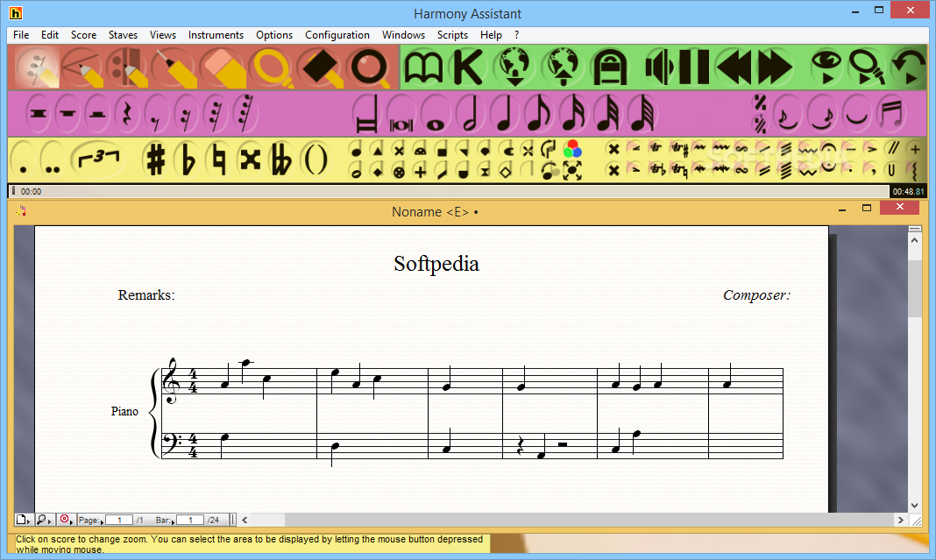Select the half note duration
Screen dimensions: 936x560
tap(470, 113)
